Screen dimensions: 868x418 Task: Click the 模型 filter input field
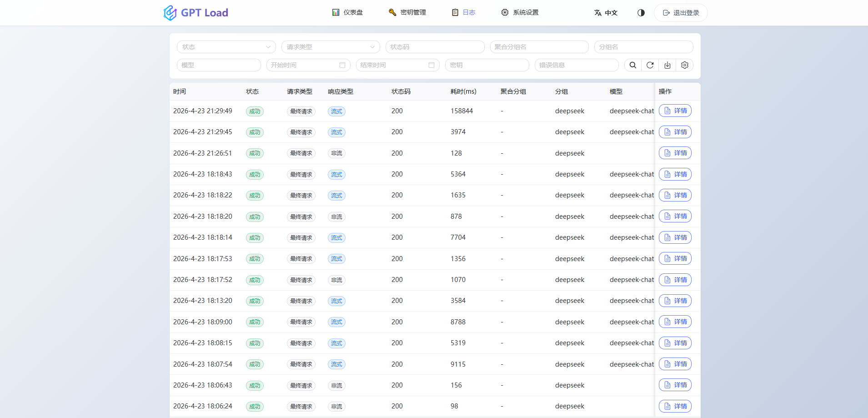coord(219,65)
